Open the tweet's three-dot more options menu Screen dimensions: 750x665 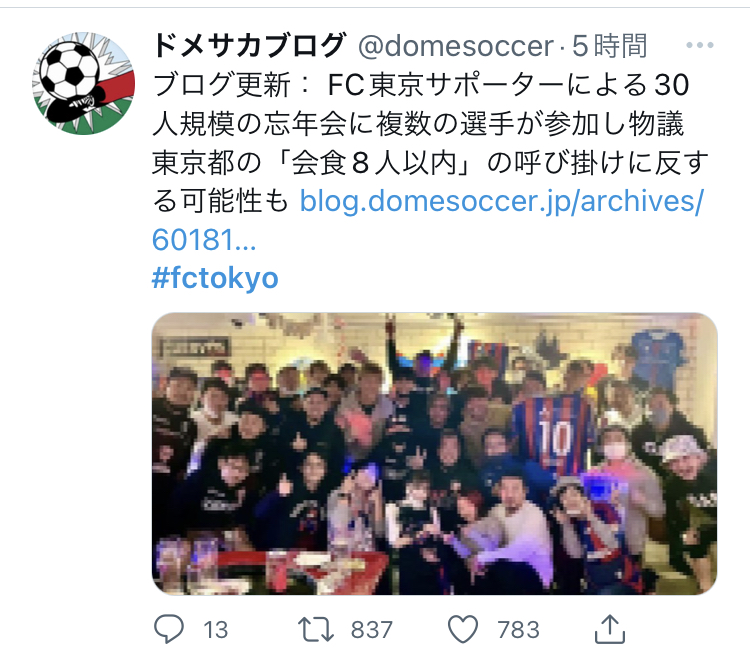(x=699, y=45)
